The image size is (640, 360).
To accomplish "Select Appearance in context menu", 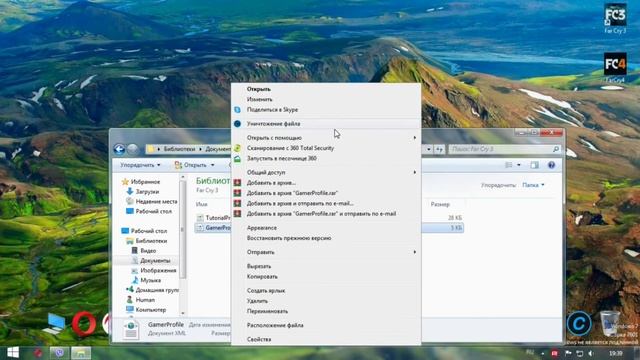I will (x=326, y=228).
